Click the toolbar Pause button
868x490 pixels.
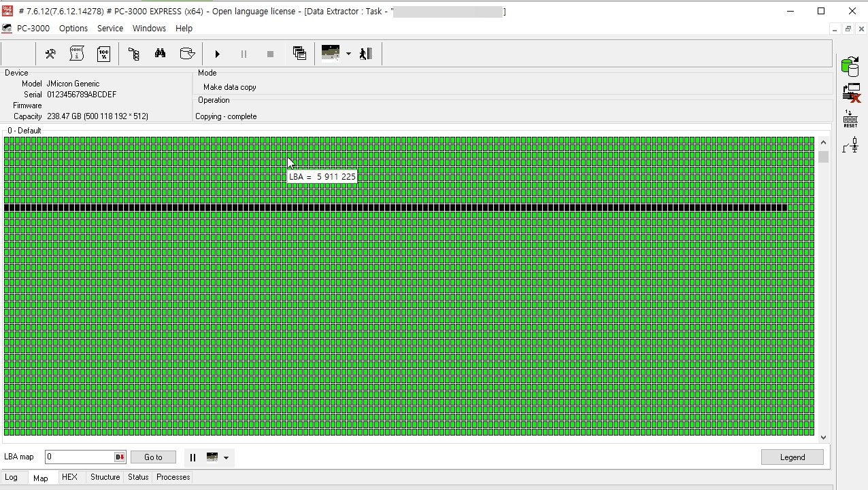244,54
